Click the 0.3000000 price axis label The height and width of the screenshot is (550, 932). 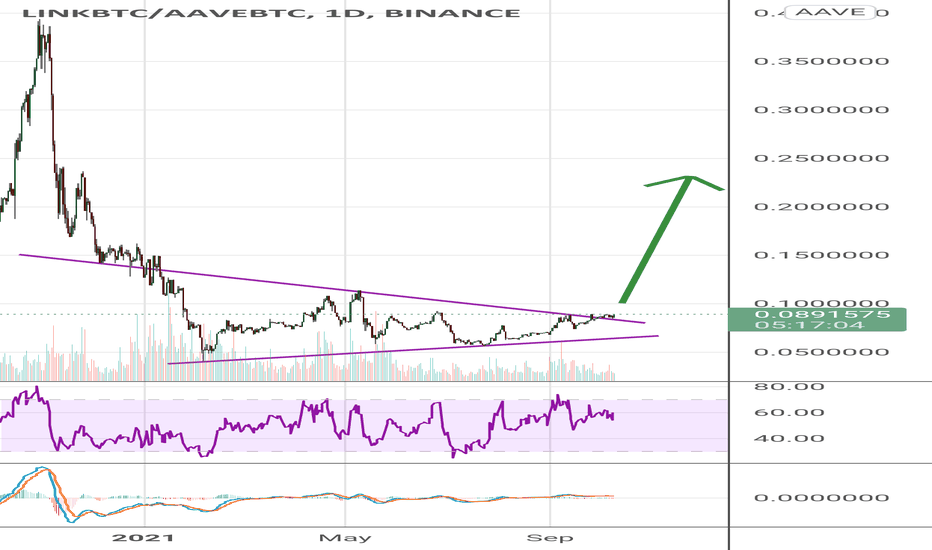(821, 109)
